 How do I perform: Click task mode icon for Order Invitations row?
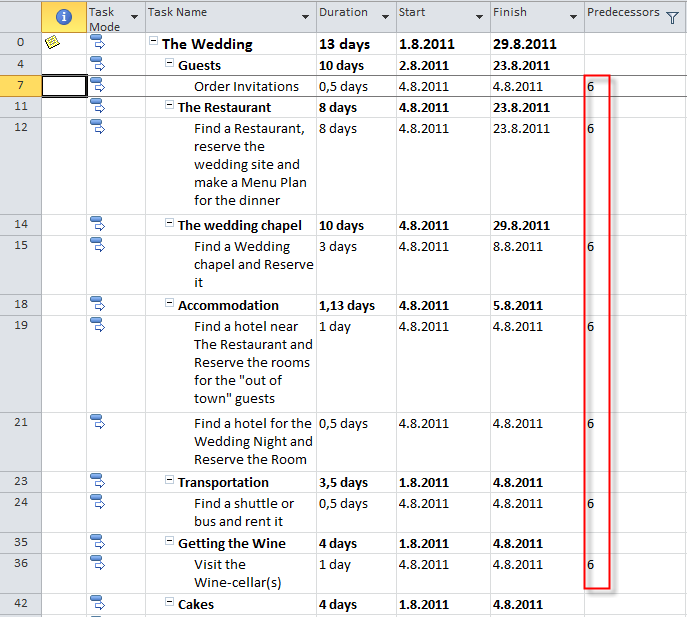tap(98, 87)
